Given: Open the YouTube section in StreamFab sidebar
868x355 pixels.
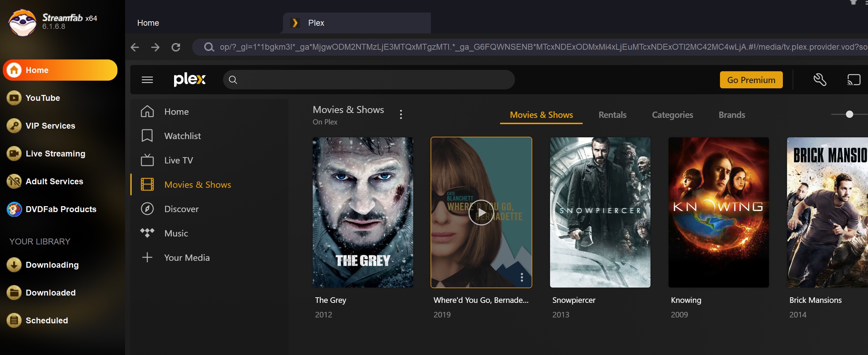Looking at the screenshot, I should [x=43, y=98].
